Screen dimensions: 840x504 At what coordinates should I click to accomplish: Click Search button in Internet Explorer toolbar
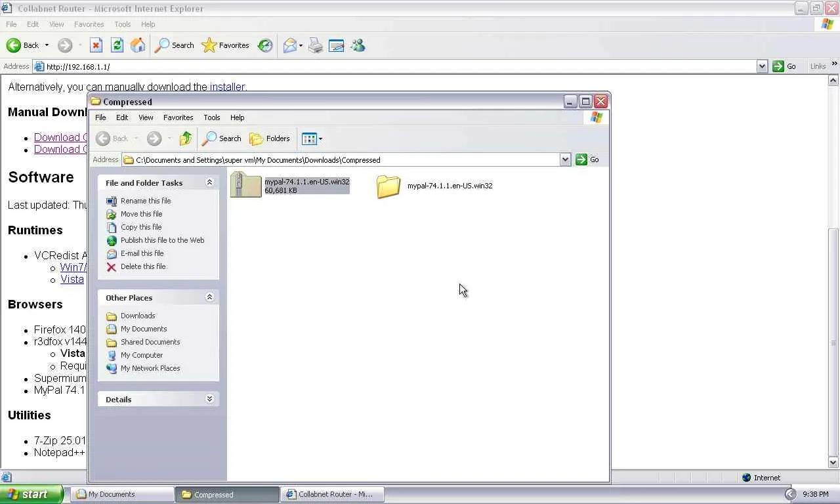click(174, 45)
